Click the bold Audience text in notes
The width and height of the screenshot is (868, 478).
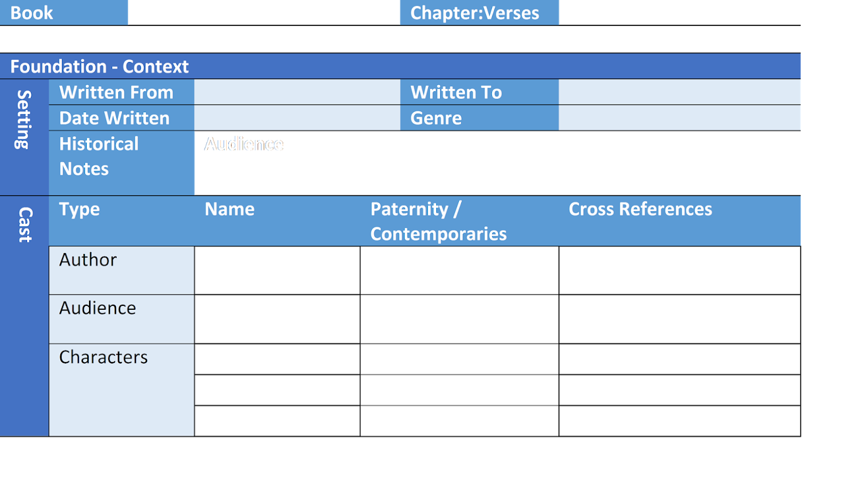(x=244, y=144)
